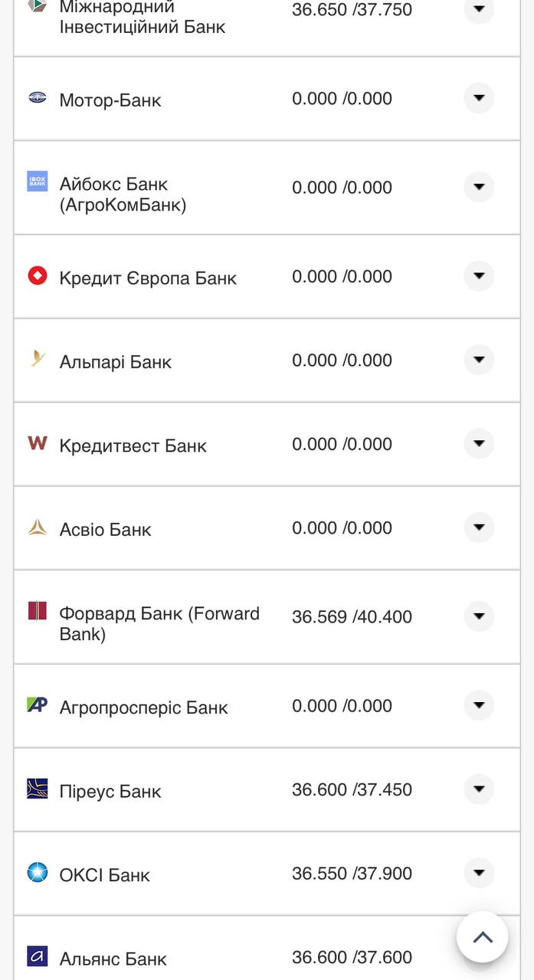
Task: Click the Айбокс Банк logo icon
Action: (x=38, y=181)
